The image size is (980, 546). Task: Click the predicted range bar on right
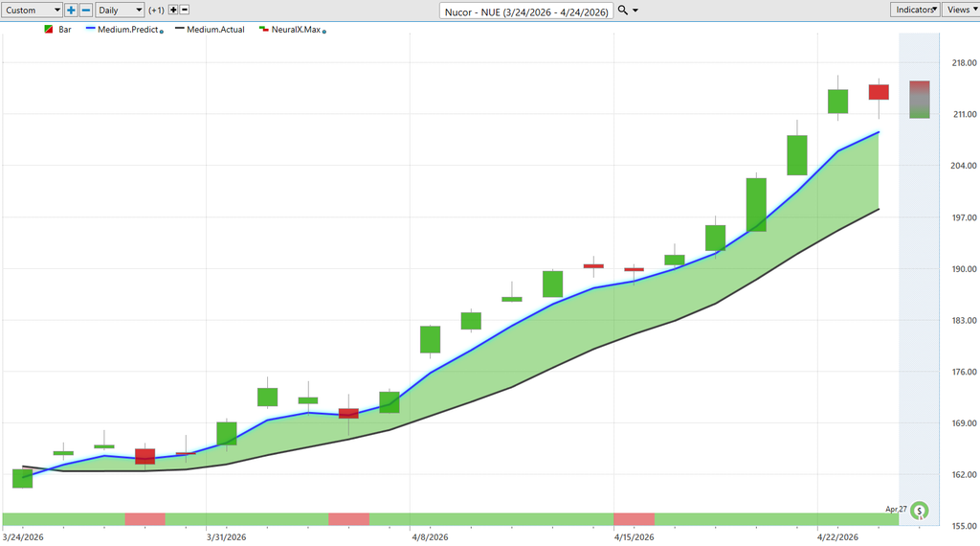point(919,100)
